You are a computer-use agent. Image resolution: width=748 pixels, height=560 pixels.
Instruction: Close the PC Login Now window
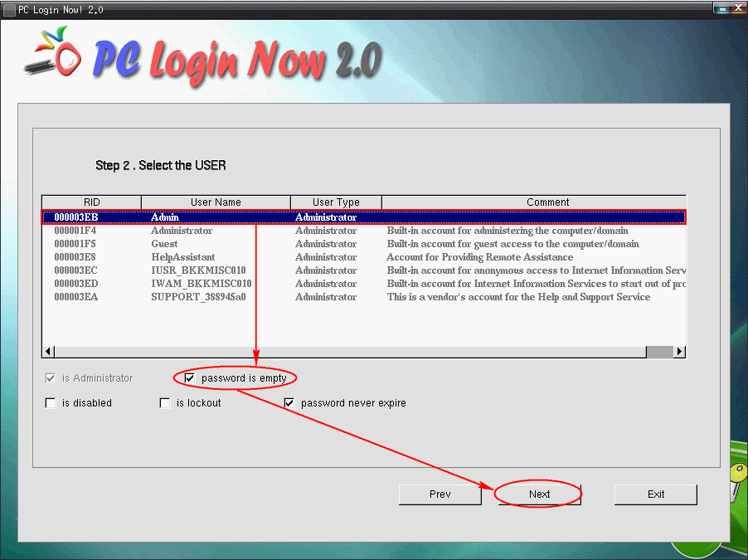click(x=739, y=7)
